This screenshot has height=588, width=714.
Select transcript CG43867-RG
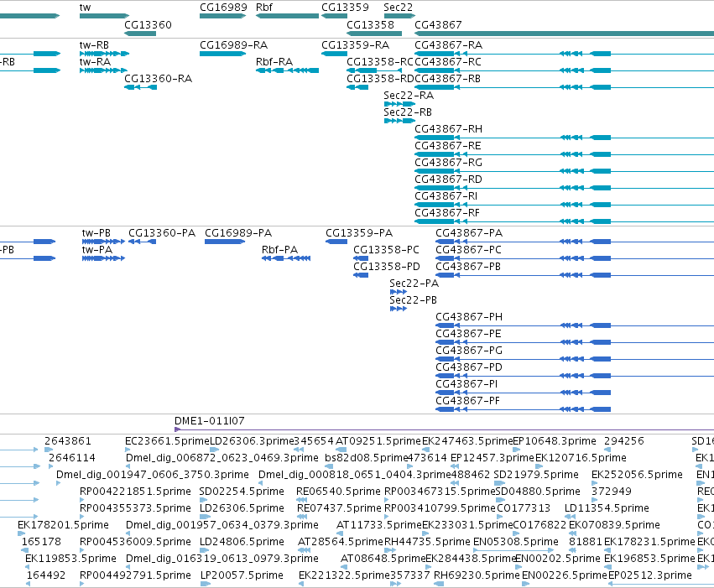point(448,163)
